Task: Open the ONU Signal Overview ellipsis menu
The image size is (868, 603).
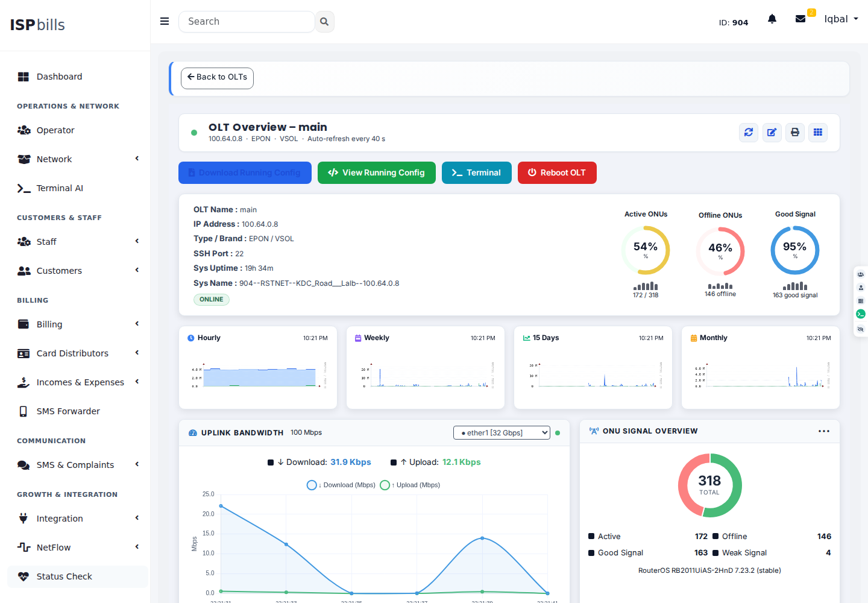Action: (x=824, y=431)
